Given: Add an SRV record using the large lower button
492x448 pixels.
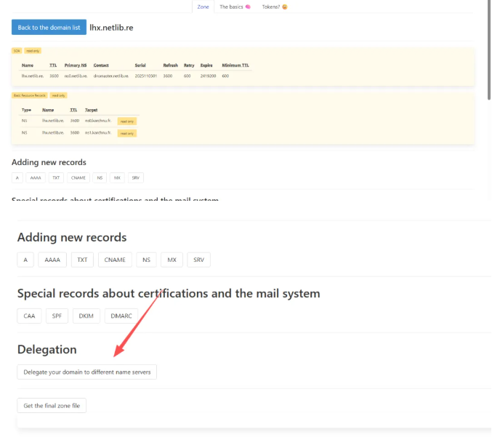Looking at the screenshot, I should pyautogui.click(x=198, y=260).
